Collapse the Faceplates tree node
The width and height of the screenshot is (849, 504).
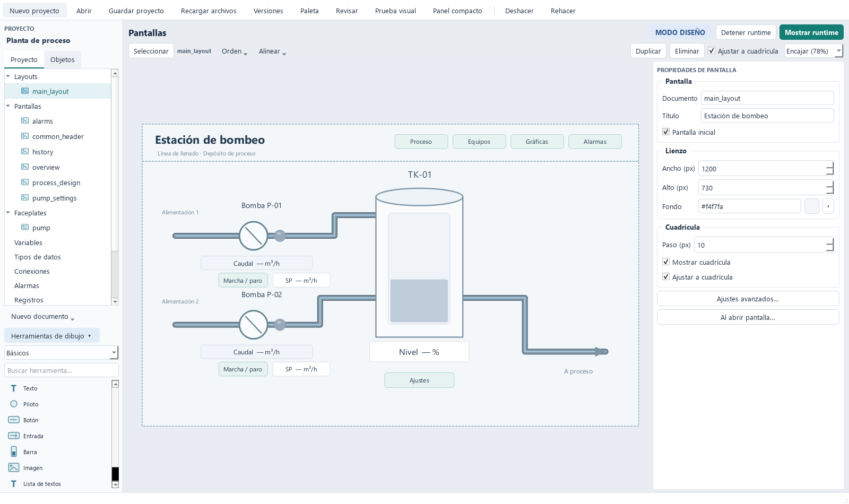click(x=8, y=213)
